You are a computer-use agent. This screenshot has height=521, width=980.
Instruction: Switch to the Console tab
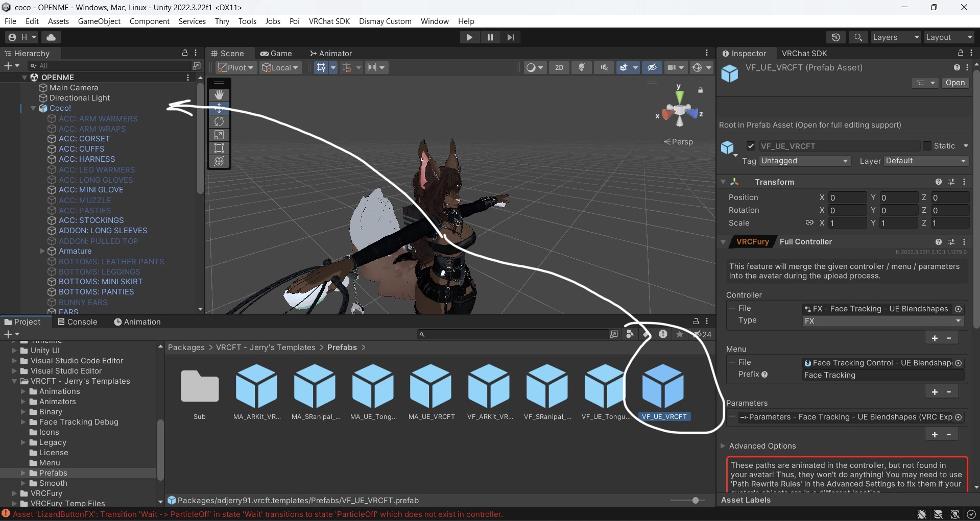tap(77, 322)
